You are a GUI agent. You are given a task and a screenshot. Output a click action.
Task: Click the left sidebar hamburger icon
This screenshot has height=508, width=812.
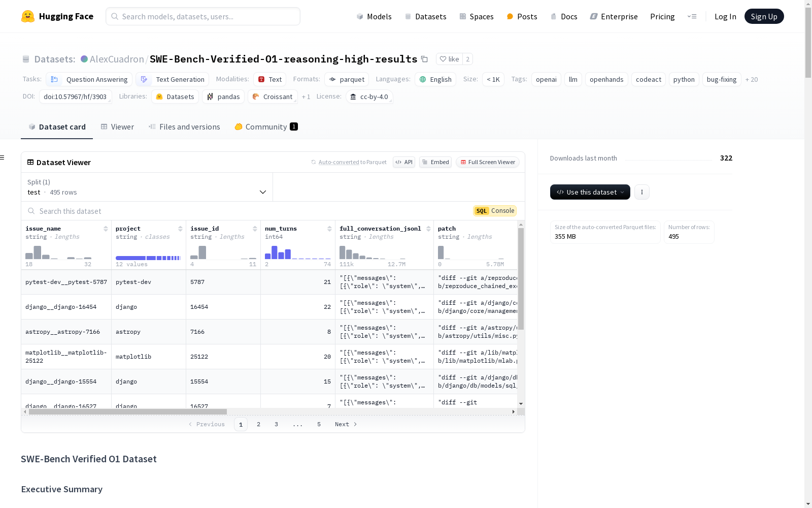tap(2, 157)
